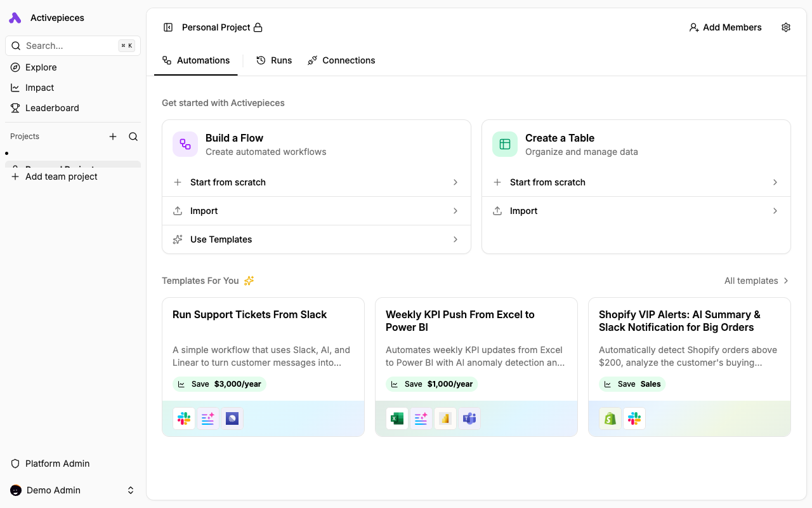This screenshot has width=812, height=508.
Task: Click Slack icon in Shopify VIP Alerts card
Action: pos(634,418)
